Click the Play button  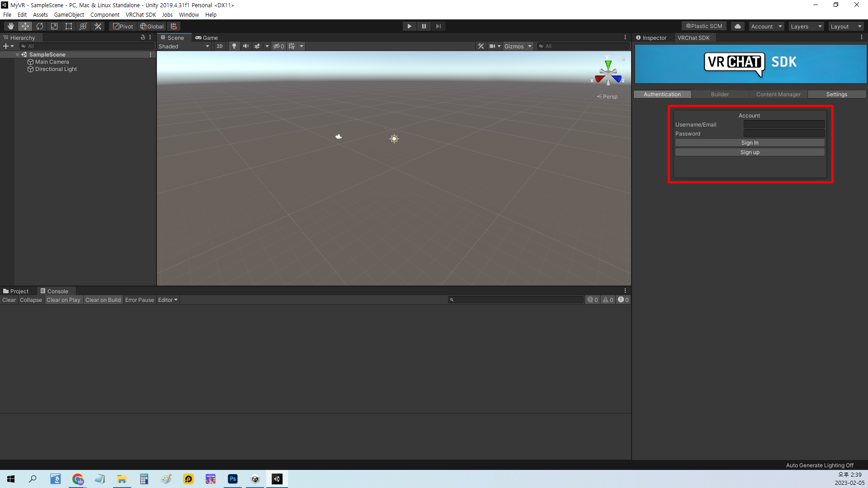tap(409, 26)
